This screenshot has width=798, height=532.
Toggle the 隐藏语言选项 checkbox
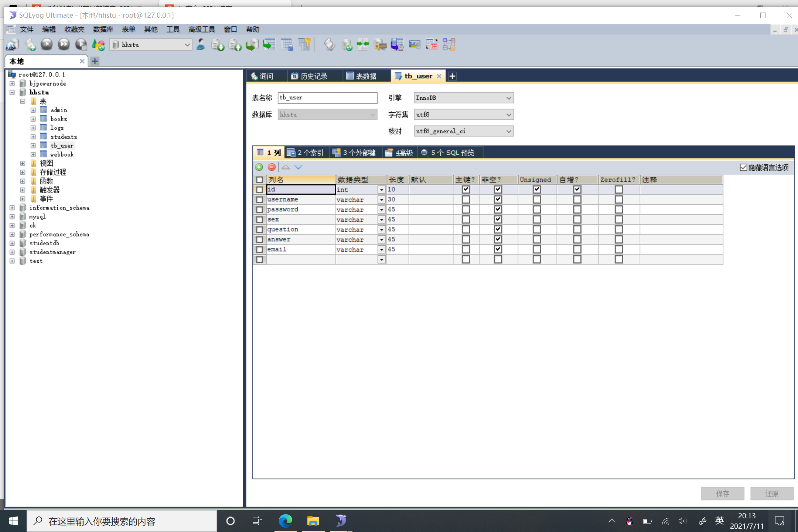coord(743,167)
